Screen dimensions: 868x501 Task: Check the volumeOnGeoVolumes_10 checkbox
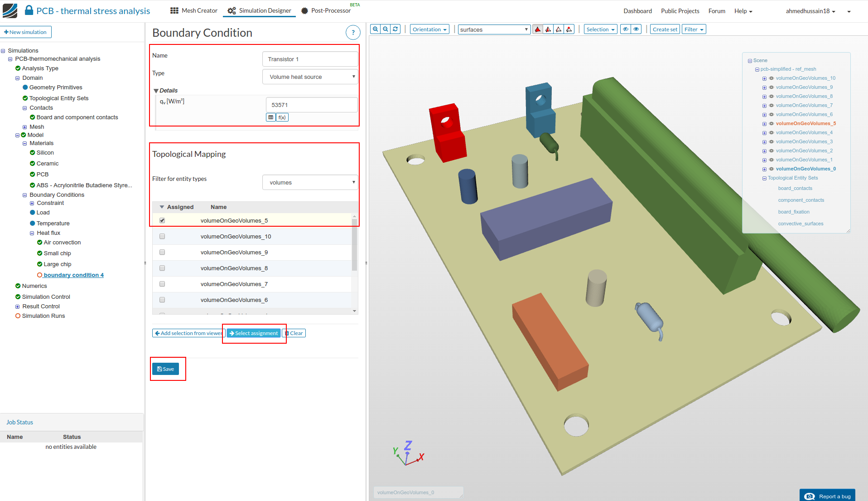(162, 237)
